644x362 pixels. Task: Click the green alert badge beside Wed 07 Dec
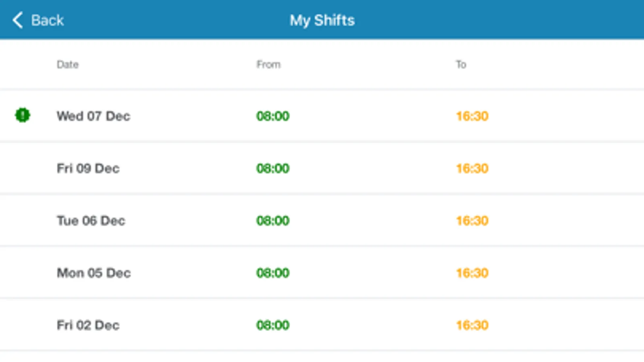click(x=23, y=115)
